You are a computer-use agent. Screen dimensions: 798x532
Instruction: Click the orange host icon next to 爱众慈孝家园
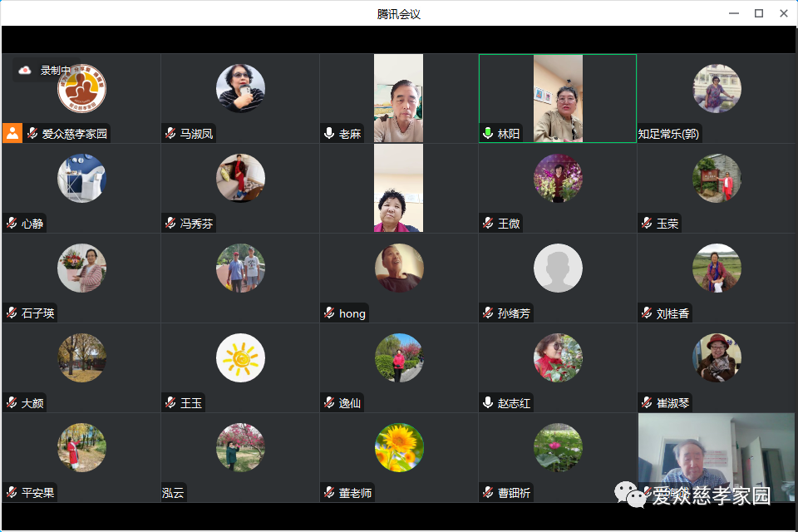12,133
